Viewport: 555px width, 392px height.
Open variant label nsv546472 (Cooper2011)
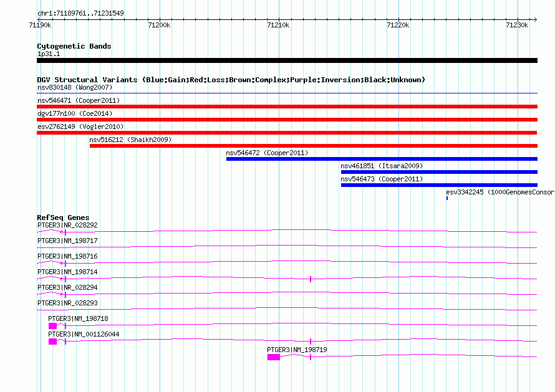(x=267, y=153)
